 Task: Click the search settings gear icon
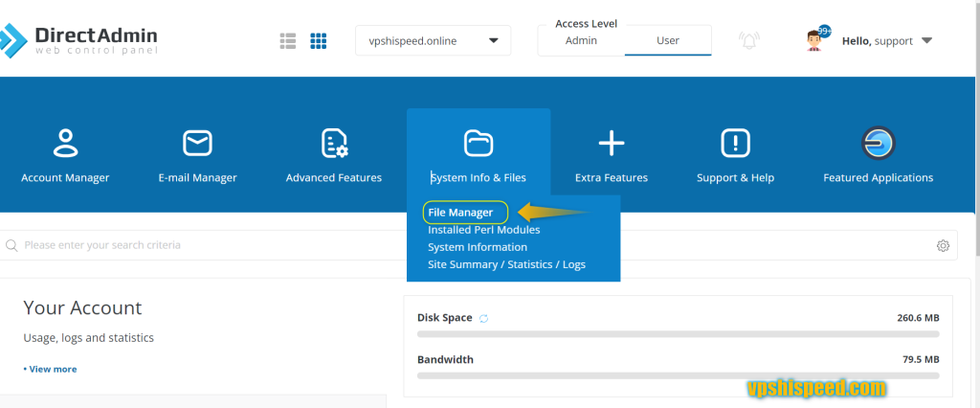point(943,246)
